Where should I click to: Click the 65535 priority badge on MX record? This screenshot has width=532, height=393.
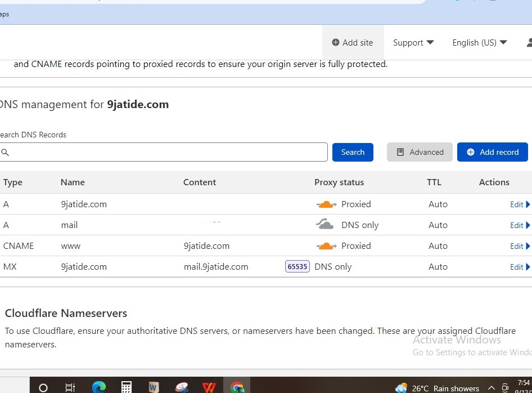click(297, 267)
